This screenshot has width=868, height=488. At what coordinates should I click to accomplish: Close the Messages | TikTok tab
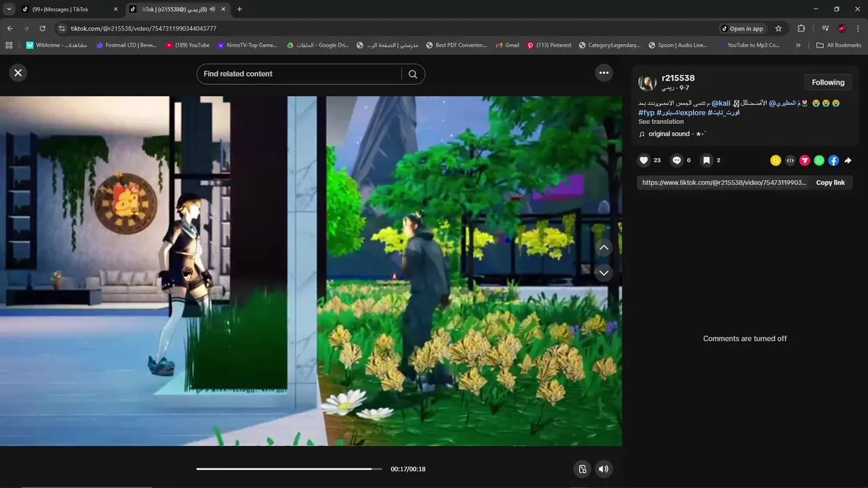pyautogui.click(x=115, y=9)
